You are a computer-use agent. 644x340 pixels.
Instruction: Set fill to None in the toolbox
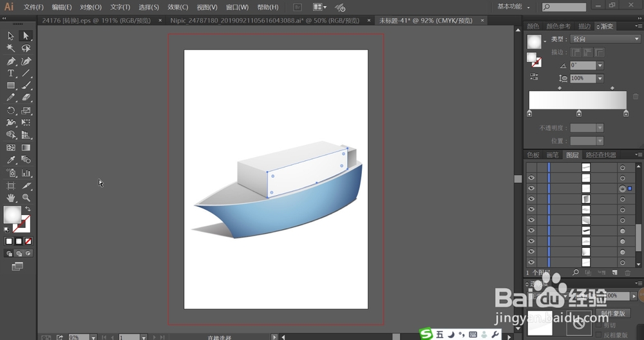click(x=28, y=241)
